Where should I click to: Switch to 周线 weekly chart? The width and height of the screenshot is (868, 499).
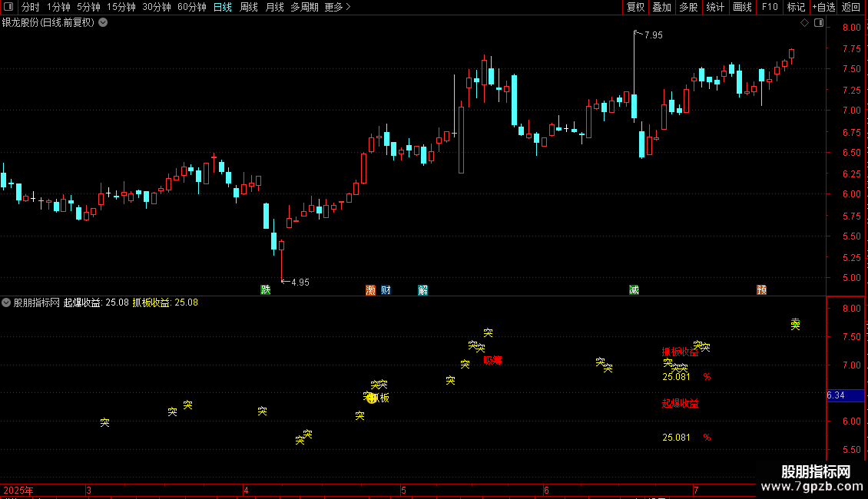coord(249,7)
